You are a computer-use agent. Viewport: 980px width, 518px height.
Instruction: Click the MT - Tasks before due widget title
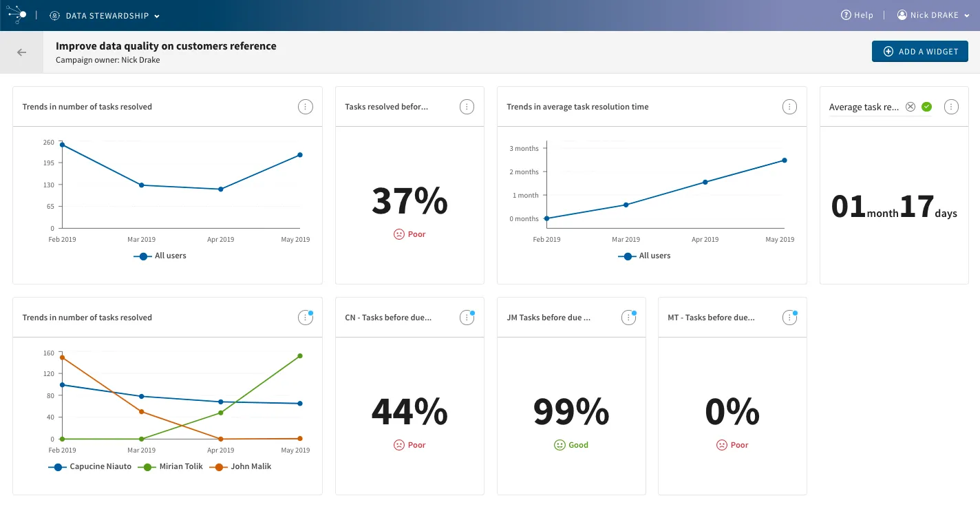tap(711, 318)
